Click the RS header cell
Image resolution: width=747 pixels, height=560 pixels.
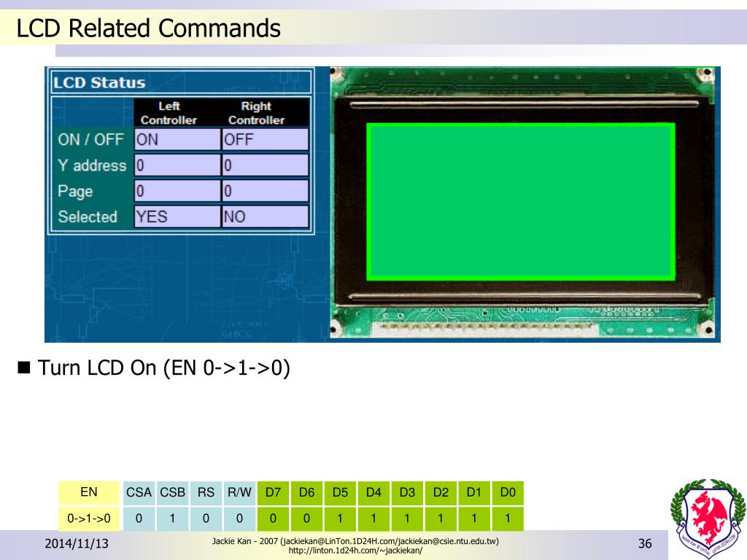pos(206,492)
